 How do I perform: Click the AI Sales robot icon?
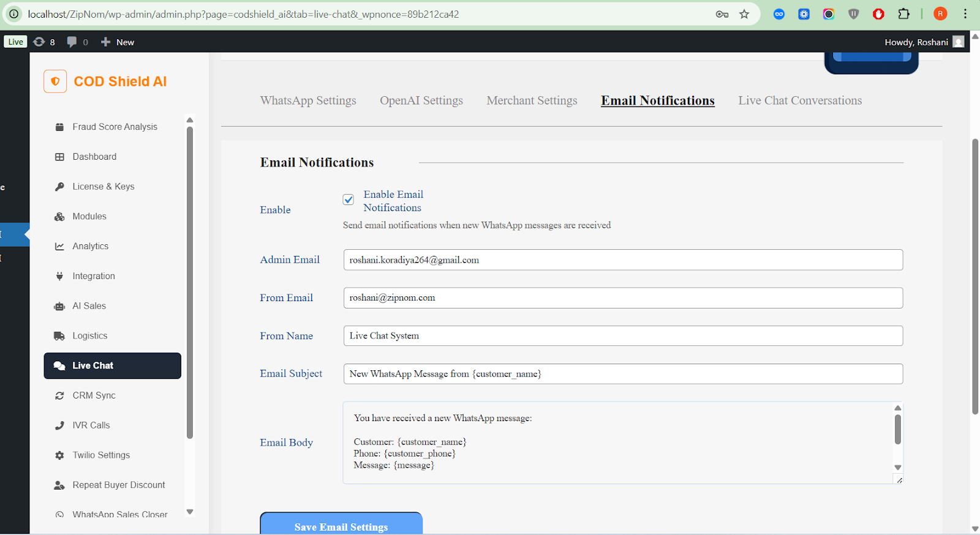click(x=59, y=306)
